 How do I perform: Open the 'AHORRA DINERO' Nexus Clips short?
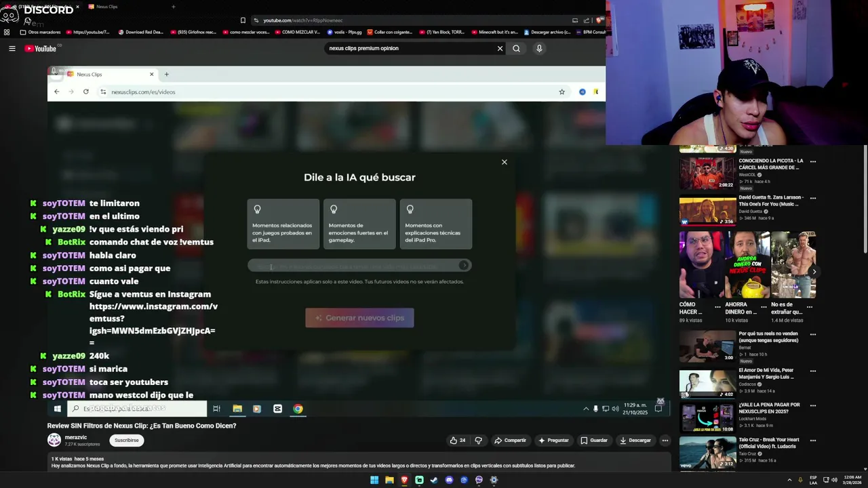pyautogui.click(x=747, y=265)
